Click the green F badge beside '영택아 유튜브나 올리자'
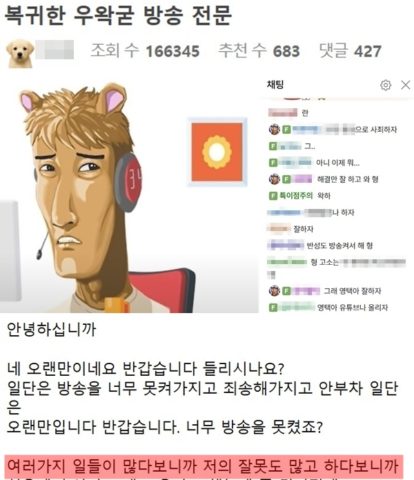The height and width of the screenshot is (480, 414). 273,307
